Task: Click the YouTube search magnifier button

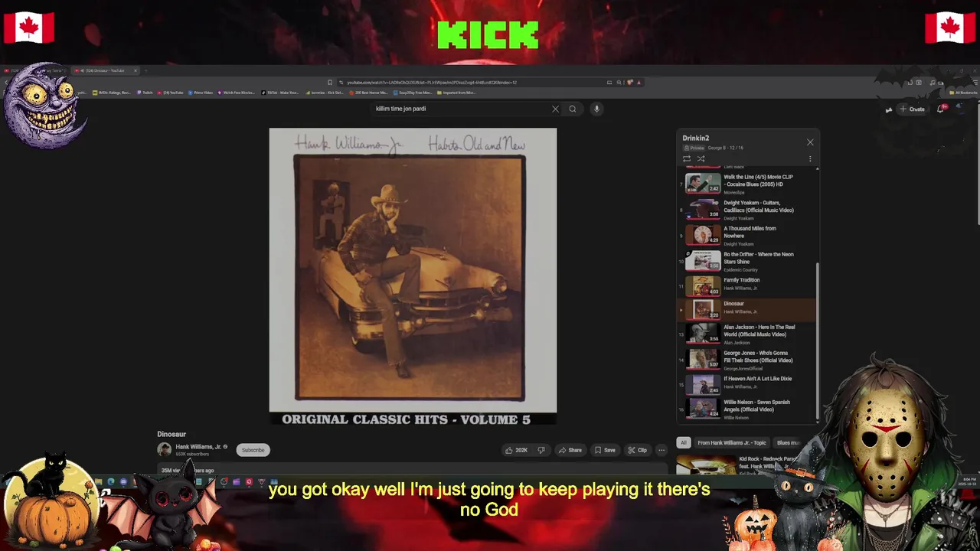Action: pyautogui.click(x=572, y=109)
